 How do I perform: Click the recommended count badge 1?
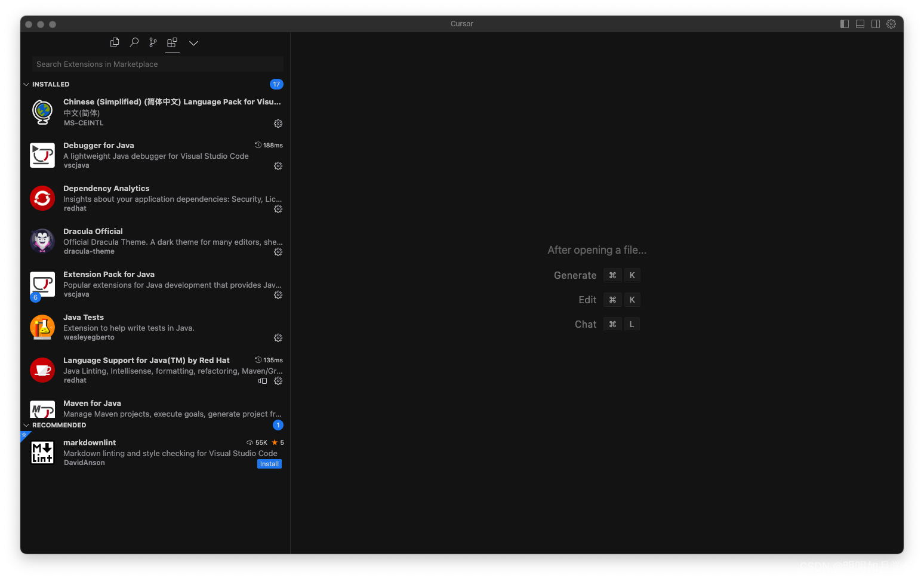click(278, 425)
